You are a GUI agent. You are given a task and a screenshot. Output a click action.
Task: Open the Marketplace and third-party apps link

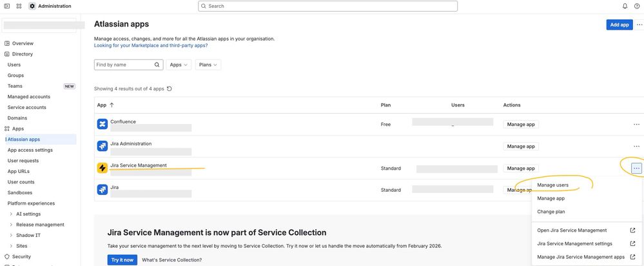pyautogui.click(x=151, y=45)
